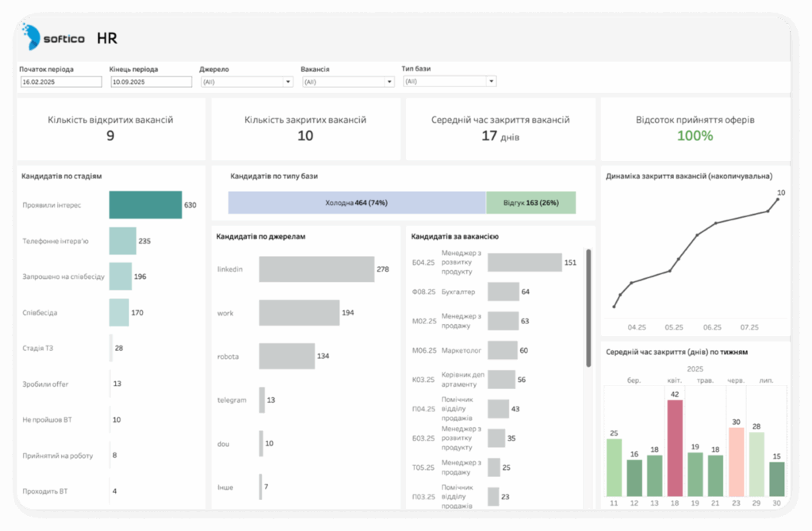
Task: Click the red week 18 bar
Action: tap(675, 447)
